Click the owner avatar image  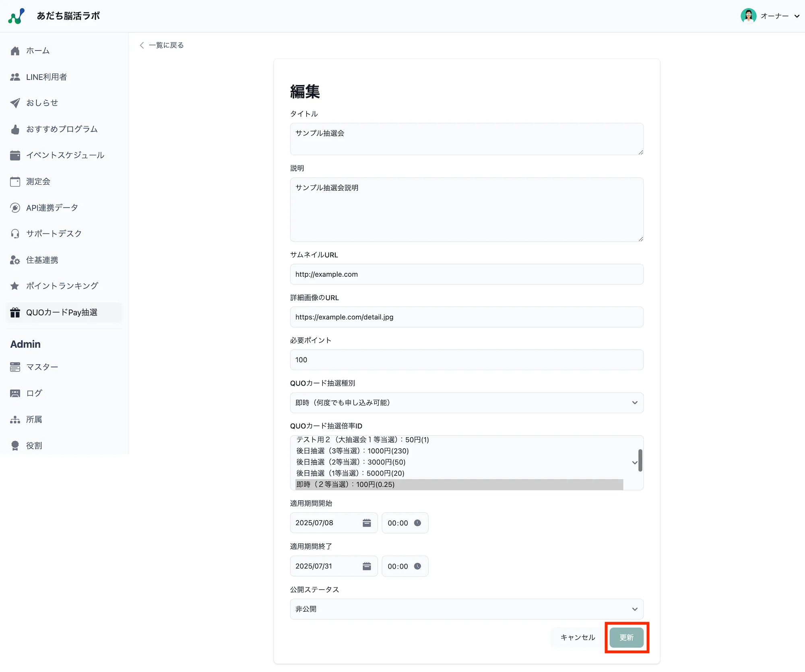pos(748,16)
